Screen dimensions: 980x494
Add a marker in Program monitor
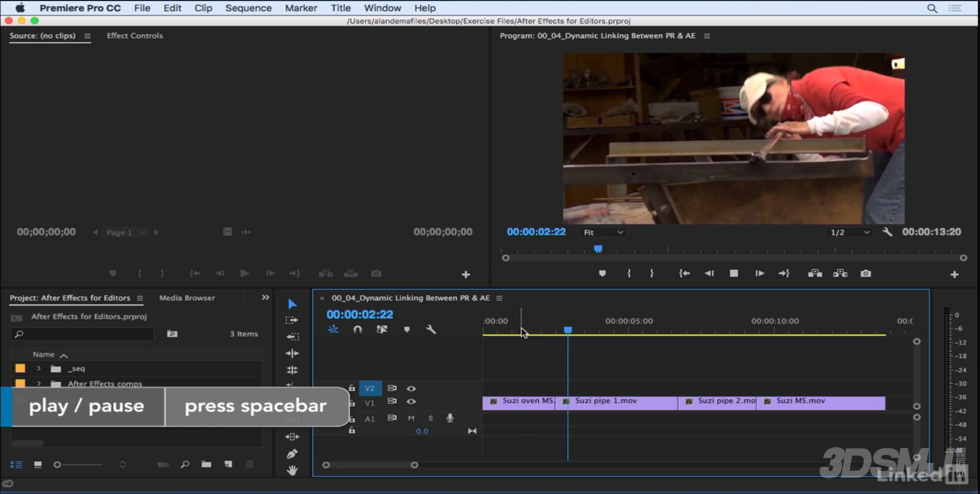coord(602,274)
